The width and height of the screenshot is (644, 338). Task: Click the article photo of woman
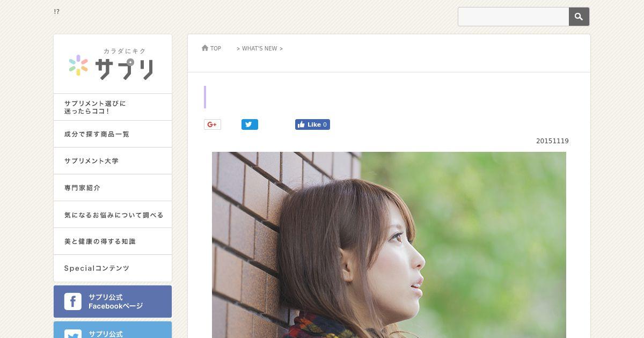(x=389, y=245)
